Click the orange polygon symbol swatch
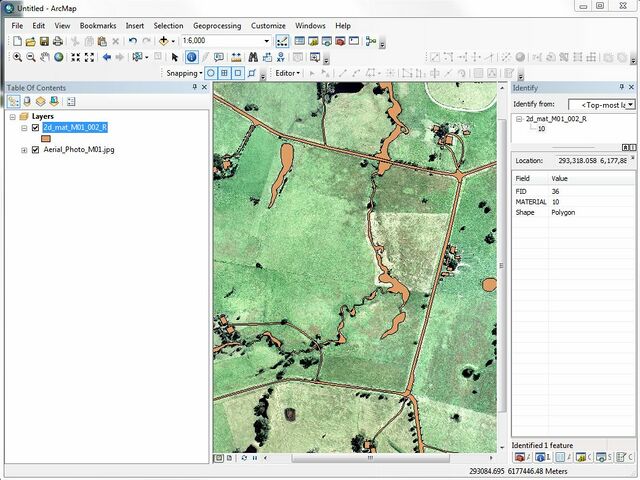The image size is (640, 480). pyautogui.click(x=46, y=138)
